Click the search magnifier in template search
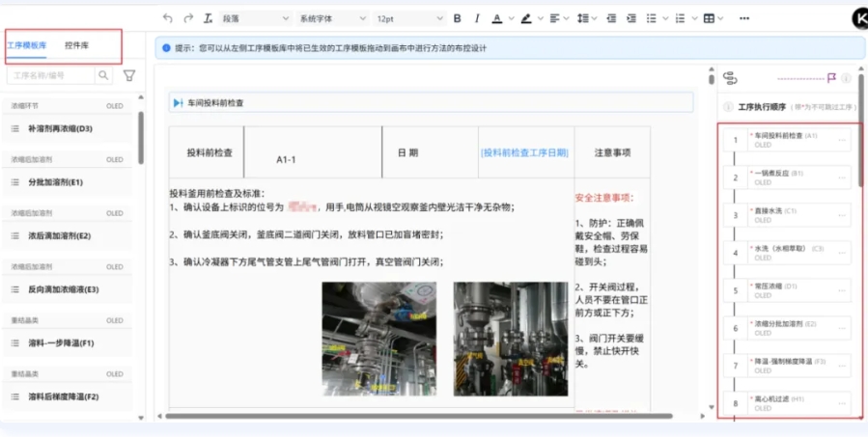Viewport: 868px width, 437px height. point(102,75)
